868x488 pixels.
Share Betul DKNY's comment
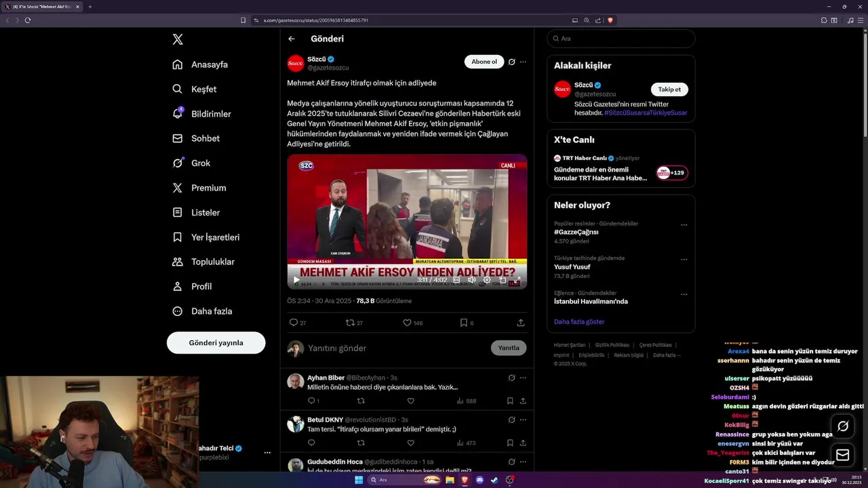click(523, 443)
